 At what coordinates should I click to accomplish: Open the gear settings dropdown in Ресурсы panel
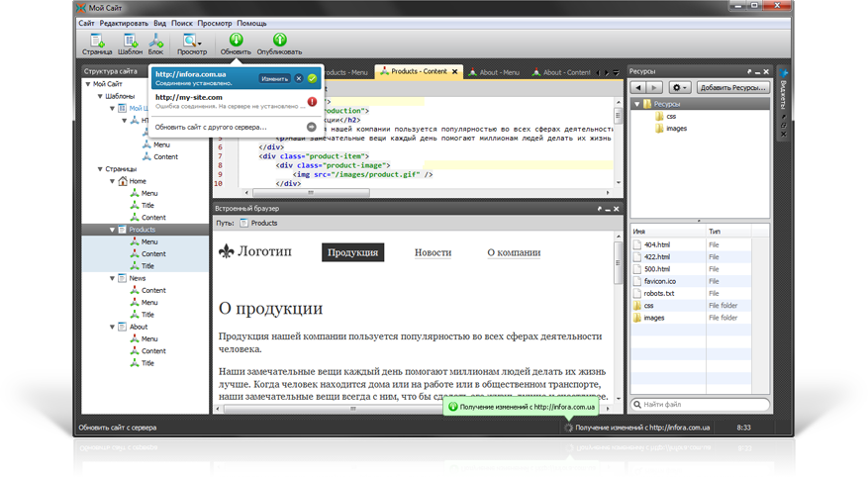click(680, 88)
